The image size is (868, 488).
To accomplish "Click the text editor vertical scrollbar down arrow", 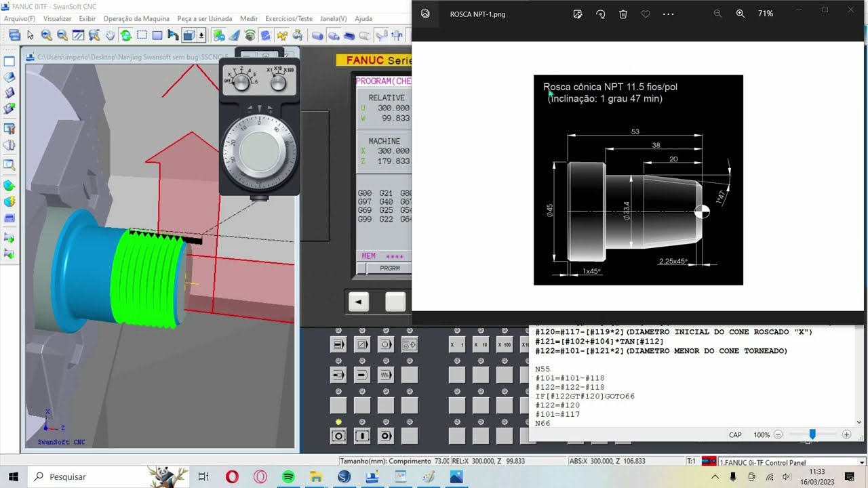I will [860, 422].
